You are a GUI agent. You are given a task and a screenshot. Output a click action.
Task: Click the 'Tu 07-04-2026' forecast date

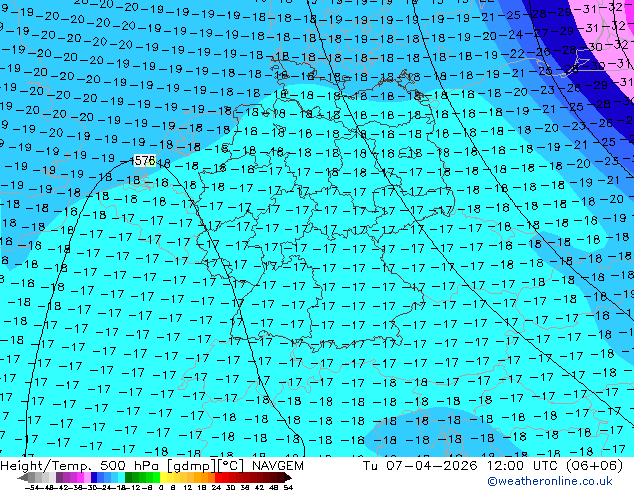420,466
